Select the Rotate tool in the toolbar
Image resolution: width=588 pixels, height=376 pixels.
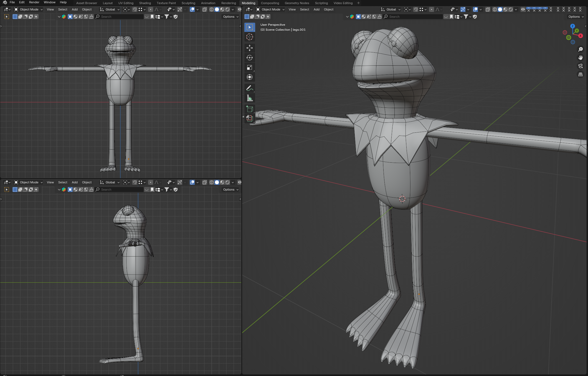[250, 58]
